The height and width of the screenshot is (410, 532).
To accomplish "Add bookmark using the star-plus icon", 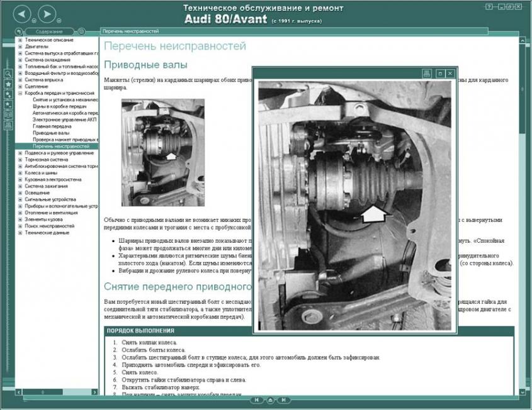I will pyautogui.click(x=8, y=94).
